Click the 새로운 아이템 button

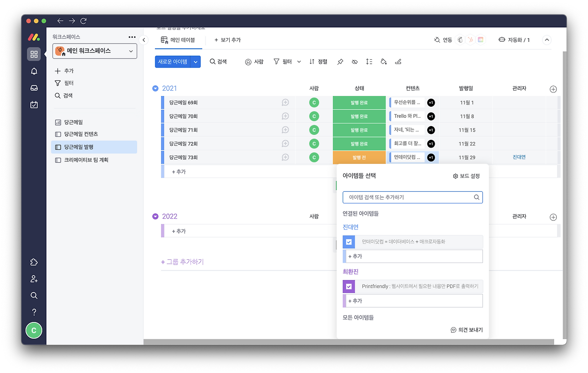tap(173, 62)
